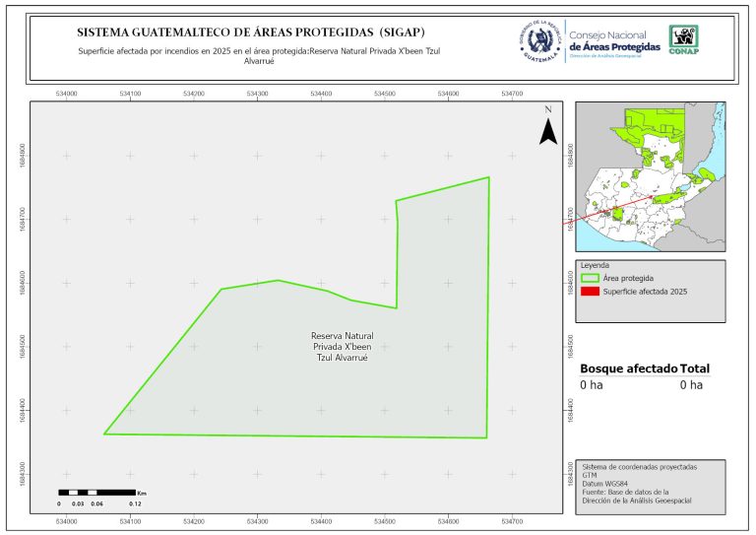Click the Km unit label on scale bar
Viewport: 756px width, 535px height.
pyautogui.click(x=142, y=491)
